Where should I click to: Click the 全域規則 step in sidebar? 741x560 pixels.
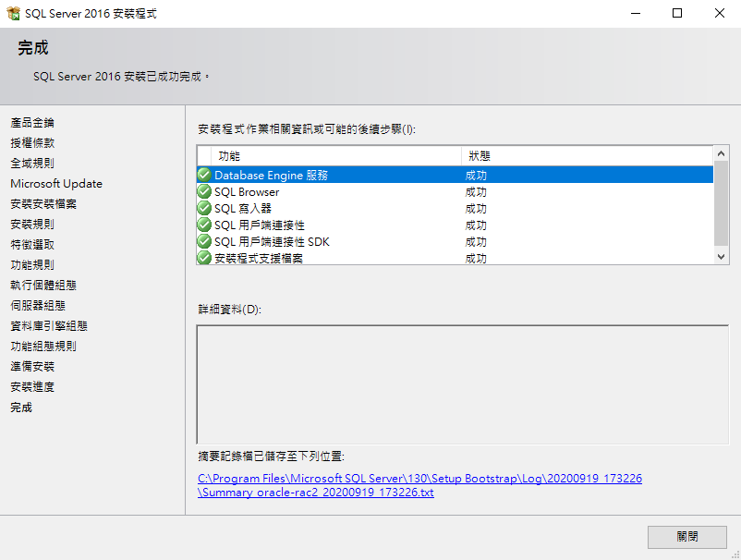(32, 163)
